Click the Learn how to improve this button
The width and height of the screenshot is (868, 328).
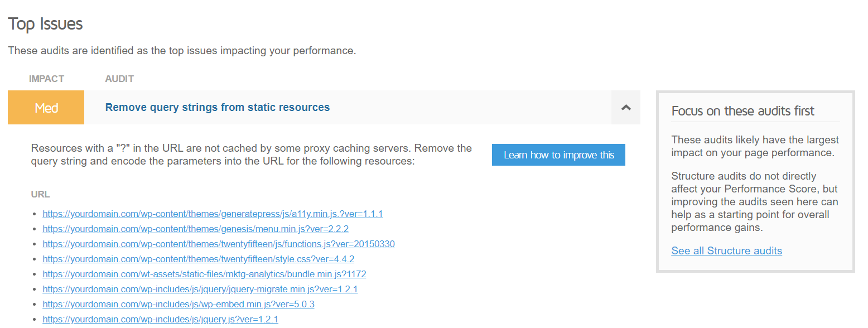558,155
